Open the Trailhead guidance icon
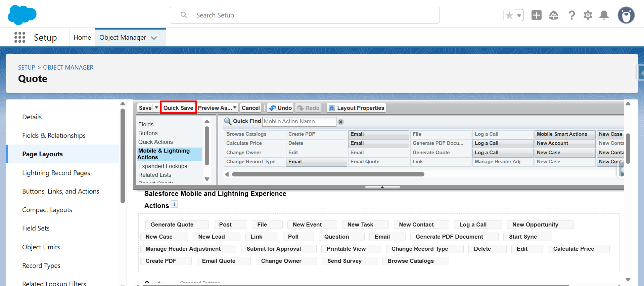 click(553, 15)
